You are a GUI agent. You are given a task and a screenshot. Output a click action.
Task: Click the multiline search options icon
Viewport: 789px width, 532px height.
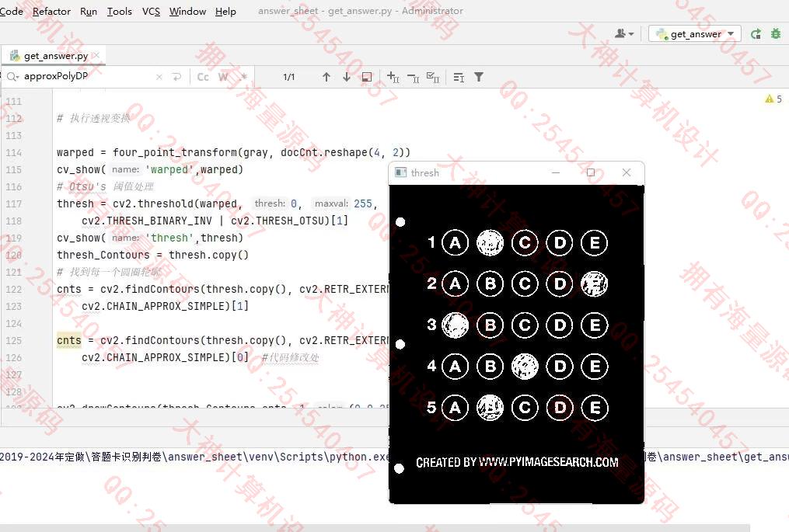459,77
